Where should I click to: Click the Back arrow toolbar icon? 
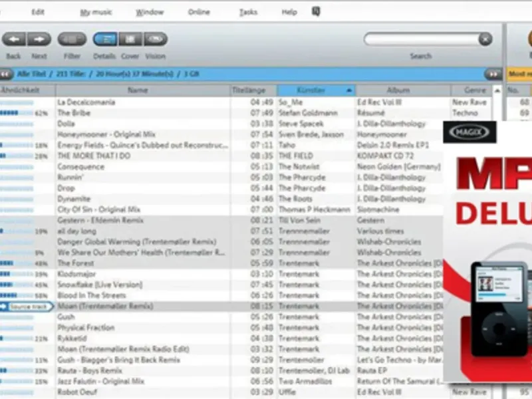14,39
